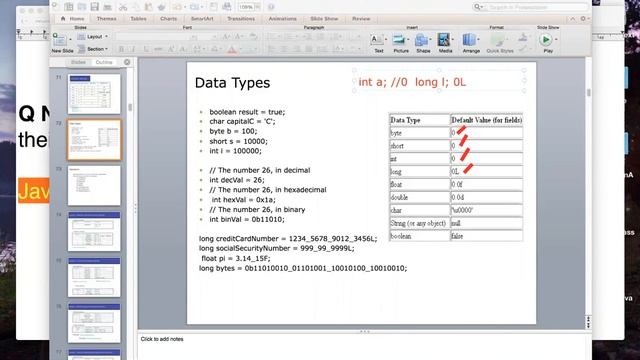The width and height of the screenshot is (640, 360).
Task: Switch to the Slide Show ribbon tab
Action: point(324,19)
